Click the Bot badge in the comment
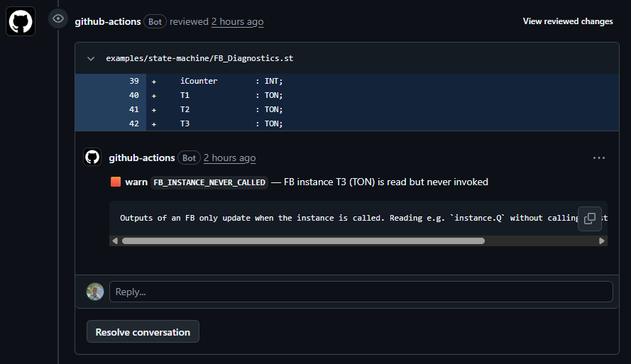 click(x=189, y=158)
